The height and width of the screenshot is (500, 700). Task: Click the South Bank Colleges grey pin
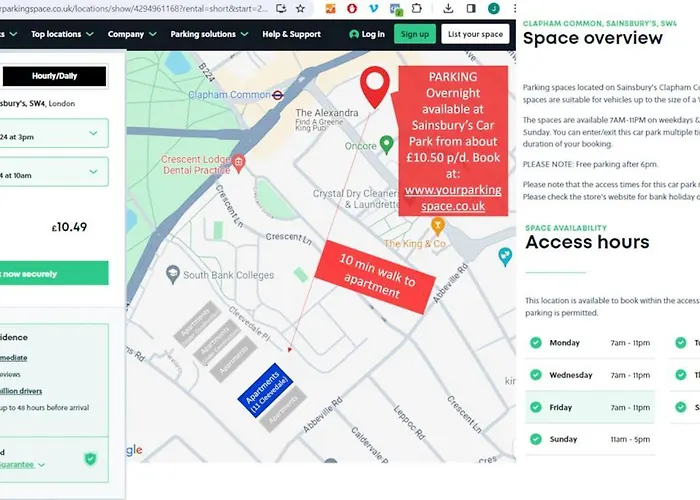point(173,275)
